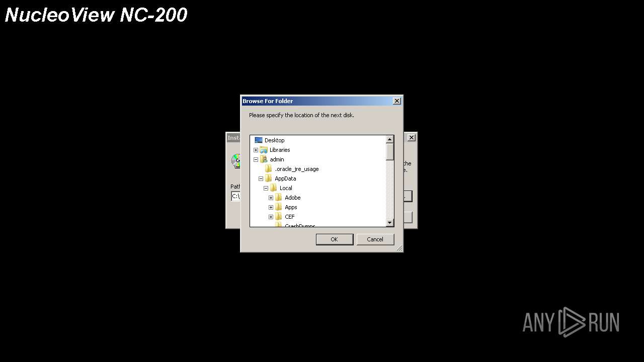
Task: Click the dialog resize grip corner
Action: (399, 248)
